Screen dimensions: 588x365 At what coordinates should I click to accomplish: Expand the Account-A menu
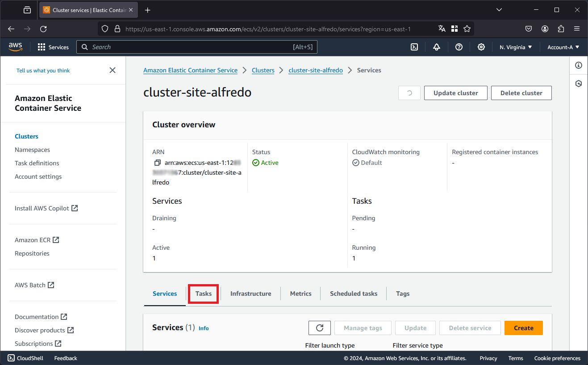tap(563, 47)
